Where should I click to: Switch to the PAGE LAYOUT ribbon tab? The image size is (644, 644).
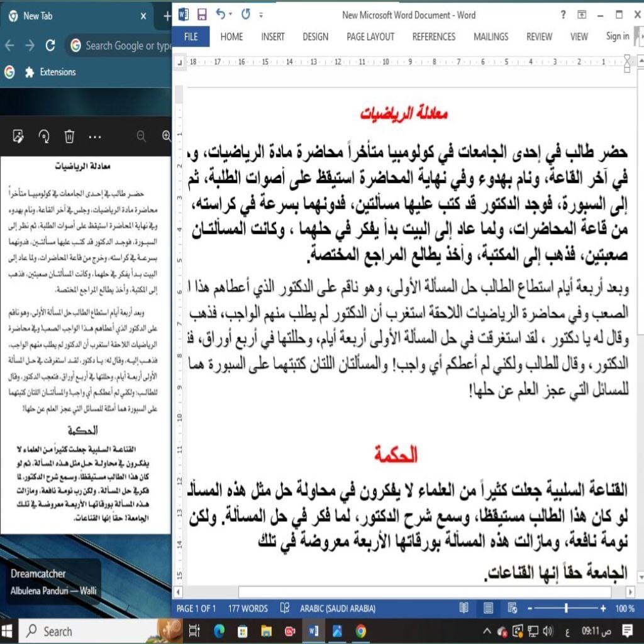(370, 36)
